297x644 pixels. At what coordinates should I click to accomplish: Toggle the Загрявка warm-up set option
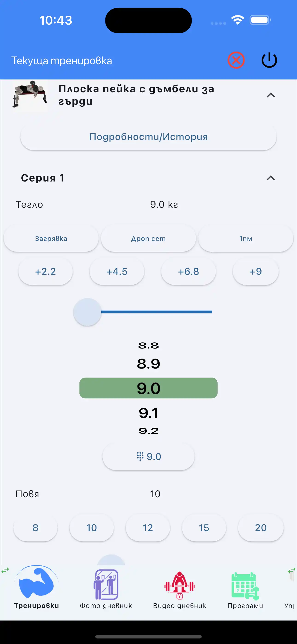click(x=51, y=238)
